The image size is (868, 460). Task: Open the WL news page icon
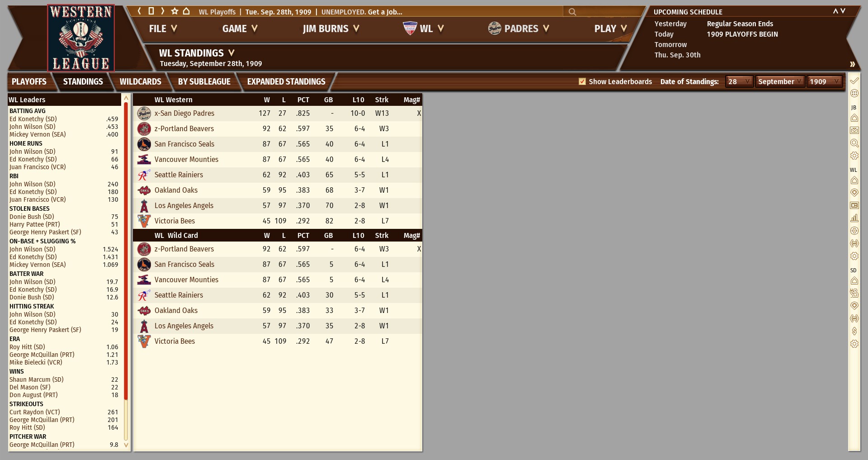(854, 205)
